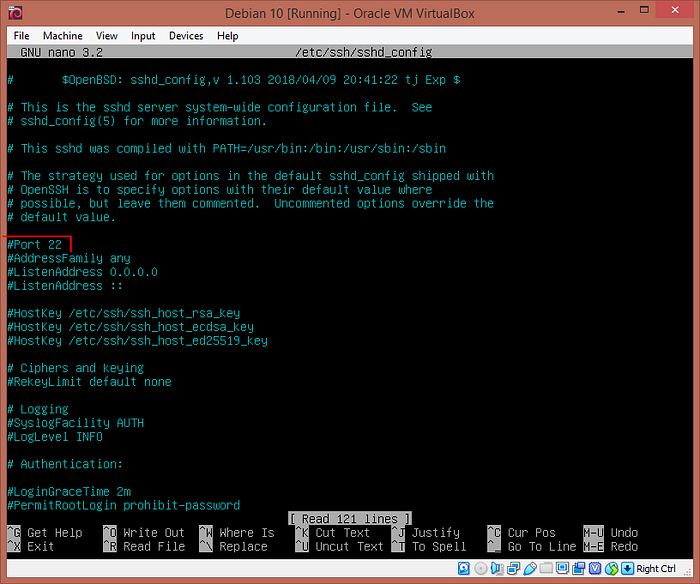Open the View menu
Image resolution: width=700 pixels, height=584 pixels.
tap(107, 36)
